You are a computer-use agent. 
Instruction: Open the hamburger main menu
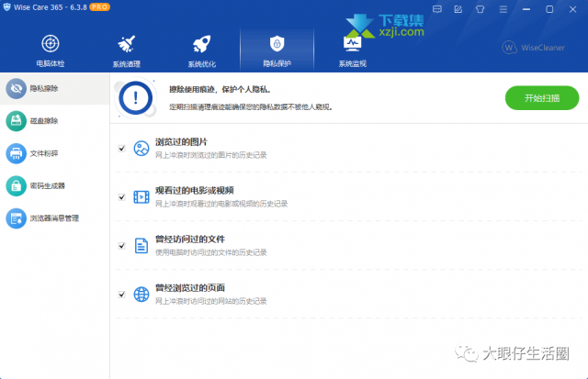tap(503, 9)
